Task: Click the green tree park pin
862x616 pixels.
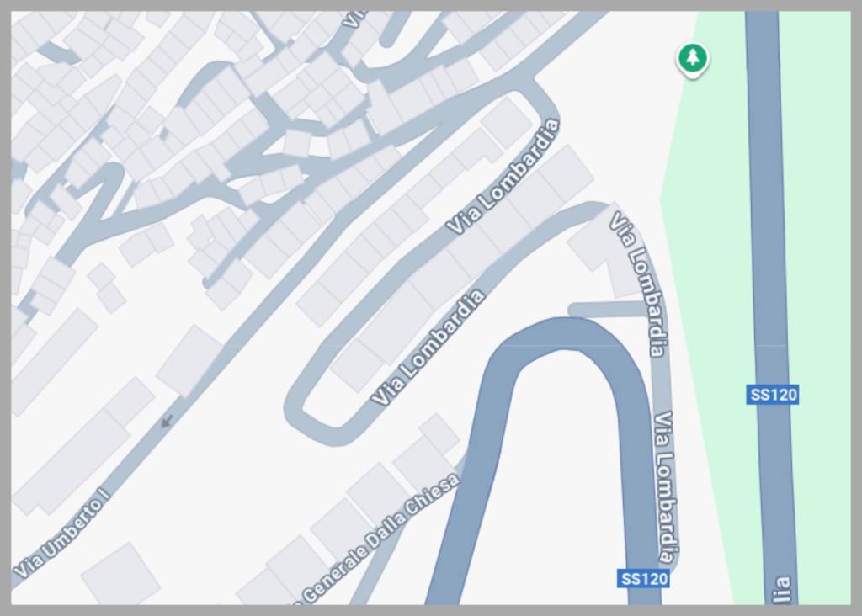Action: coord(693,60)
